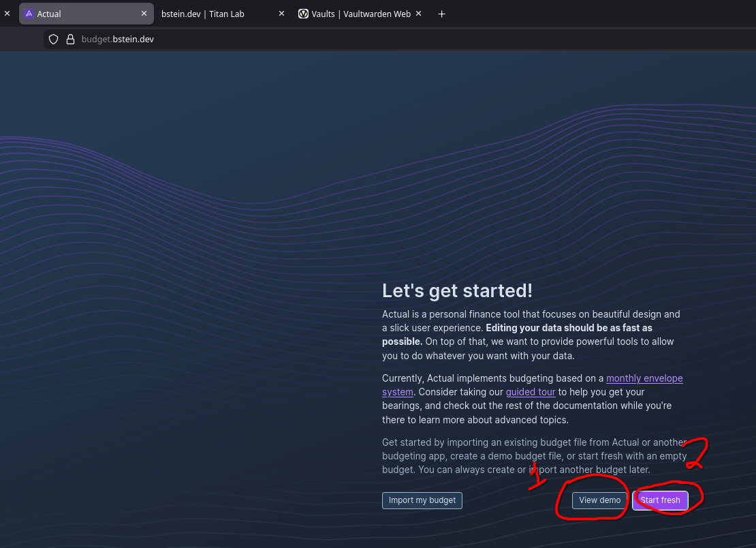Open a new browser tab
This screenshot has height=548, width=756.
(x=441, y=14)
